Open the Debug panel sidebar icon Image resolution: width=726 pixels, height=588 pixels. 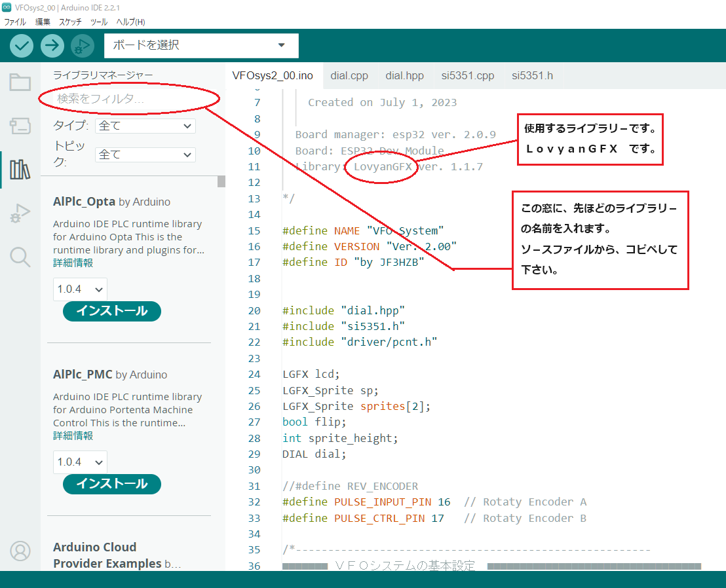20,213
